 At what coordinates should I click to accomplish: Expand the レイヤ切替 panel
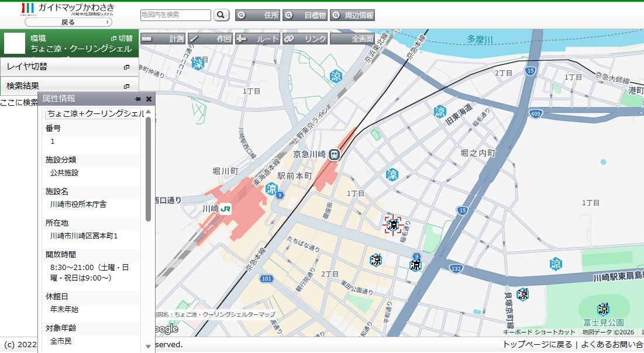coord(69,67)
